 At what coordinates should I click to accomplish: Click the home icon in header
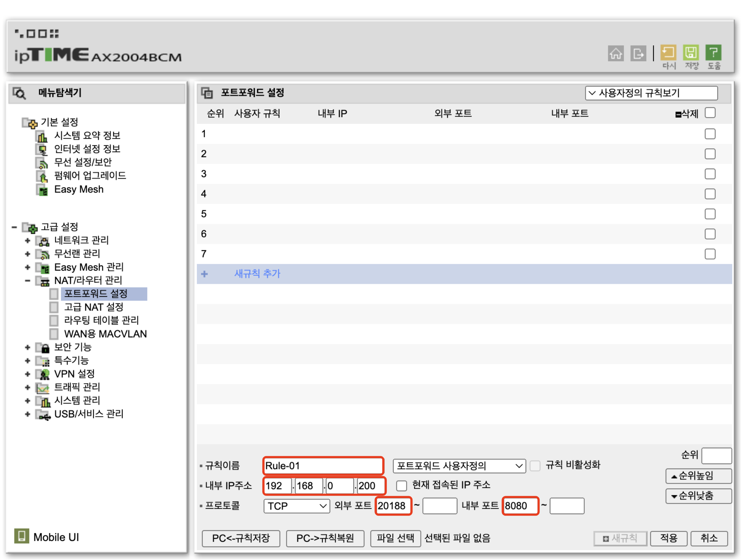pos(616,53)
